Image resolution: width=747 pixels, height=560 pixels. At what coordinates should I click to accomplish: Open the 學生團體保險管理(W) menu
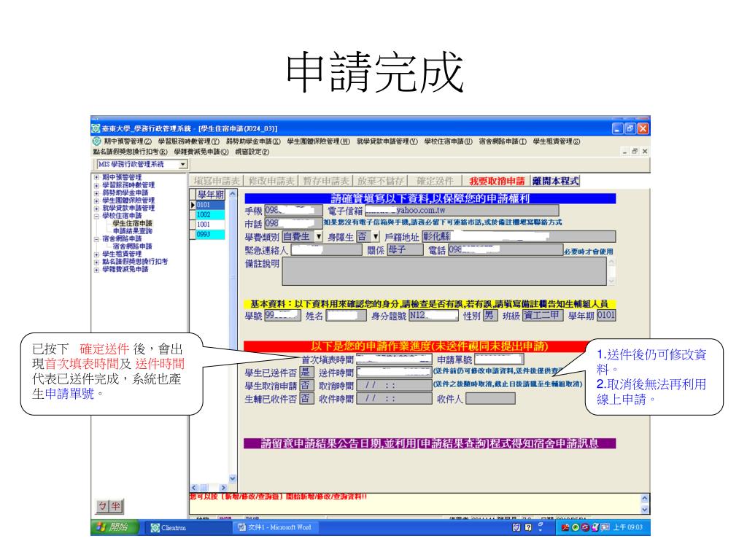click(318, 141)
